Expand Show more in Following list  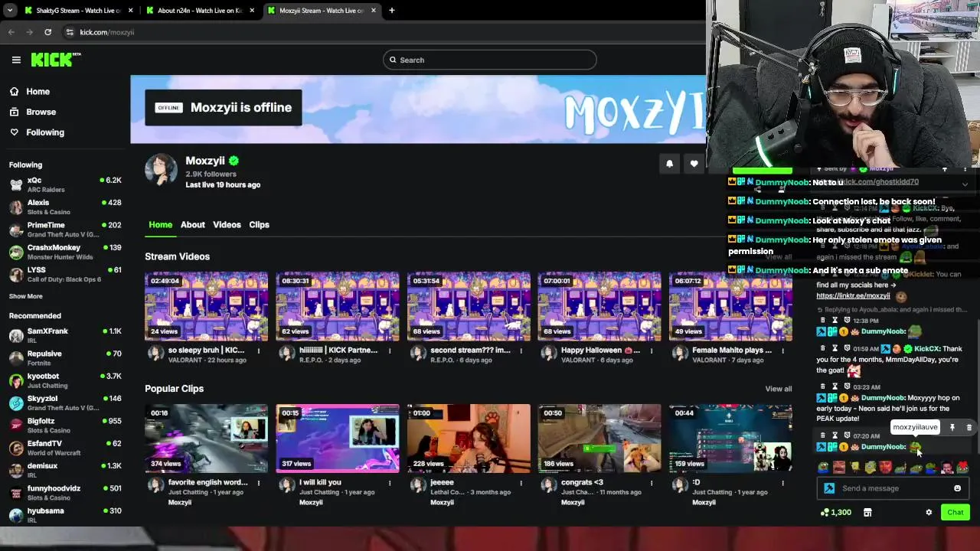click(26, 296)
